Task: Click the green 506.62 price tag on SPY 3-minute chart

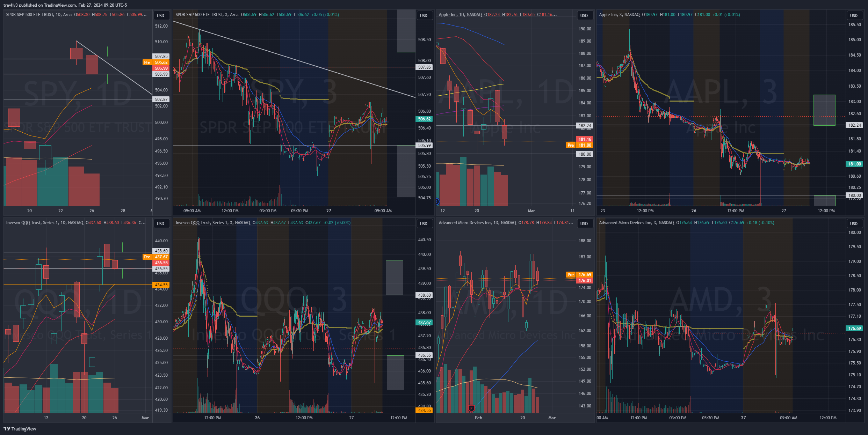Action: click(424, 119)
